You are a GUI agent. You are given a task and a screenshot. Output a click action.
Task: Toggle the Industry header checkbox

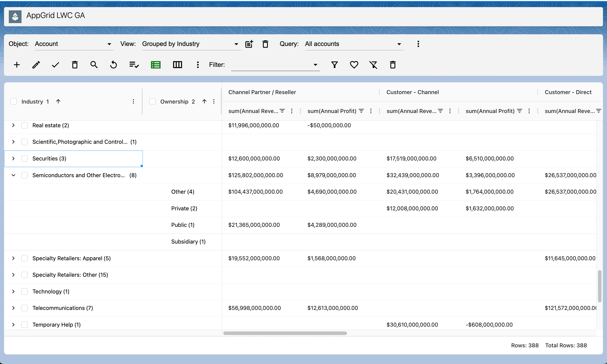pyautogui.click(x=13, y=102)
